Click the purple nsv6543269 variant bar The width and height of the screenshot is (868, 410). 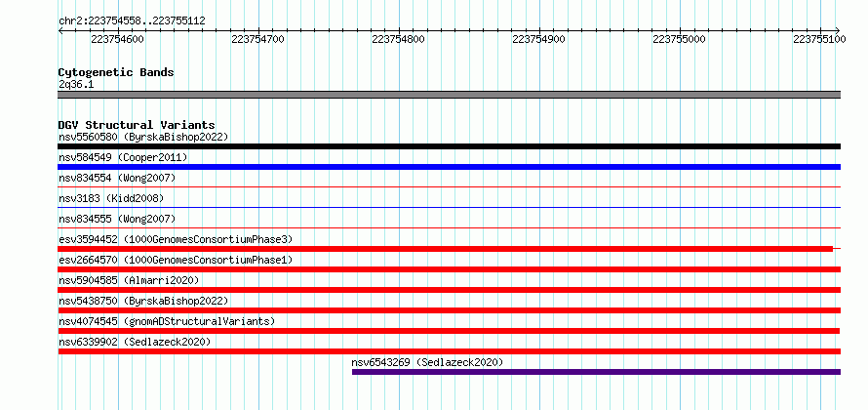(x=596, y=372)
